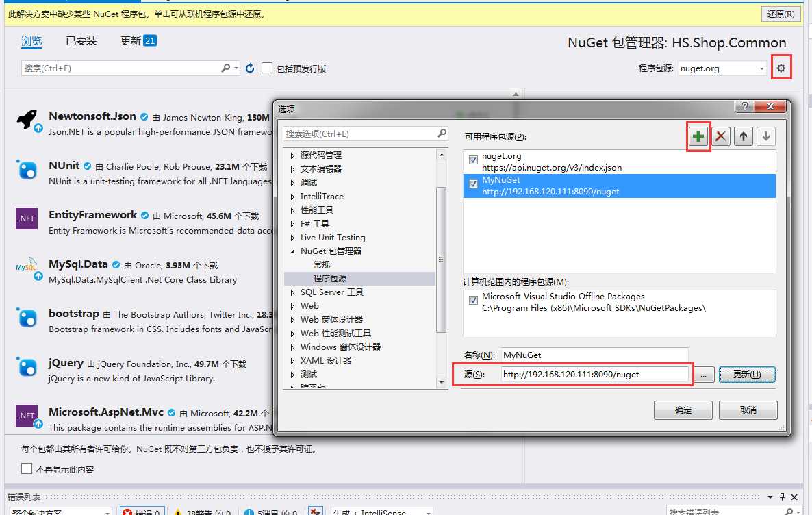The width and height of the screenshot is (812, 515).
Task: Select 程序包源 in the options tree
Action: (x=330, y=278)
